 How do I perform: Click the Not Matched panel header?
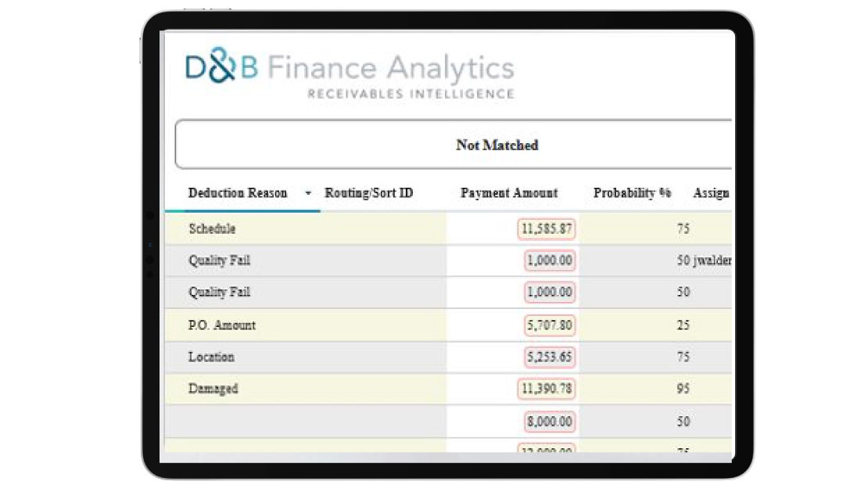497,145
